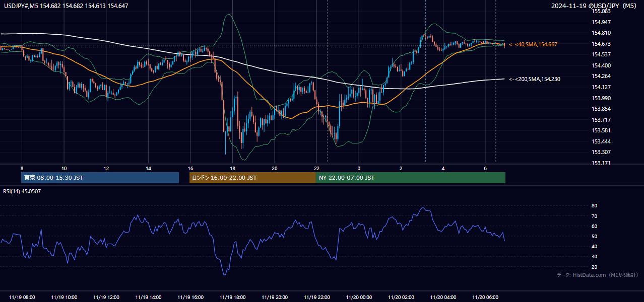Click the 11/20 02:00 time label
Viewport: 644px width, 302px height.
[401, 297]
